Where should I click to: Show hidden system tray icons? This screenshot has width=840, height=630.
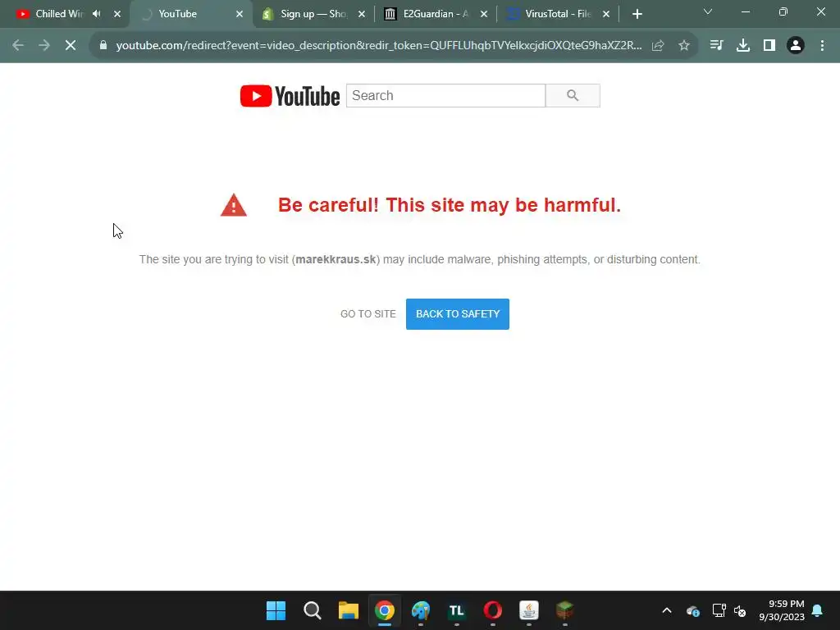667,610
